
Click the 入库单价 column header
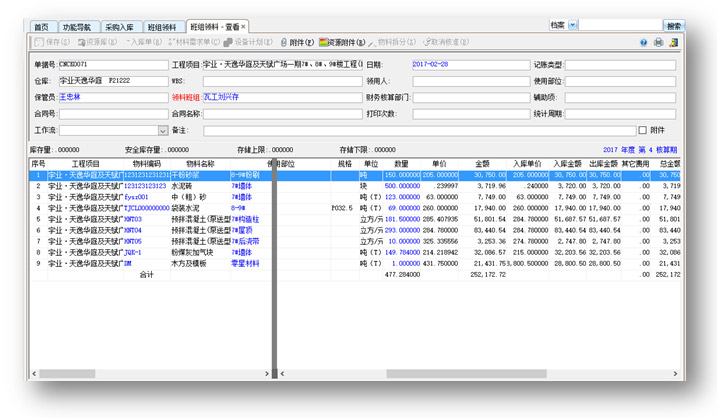pos(527,164)
